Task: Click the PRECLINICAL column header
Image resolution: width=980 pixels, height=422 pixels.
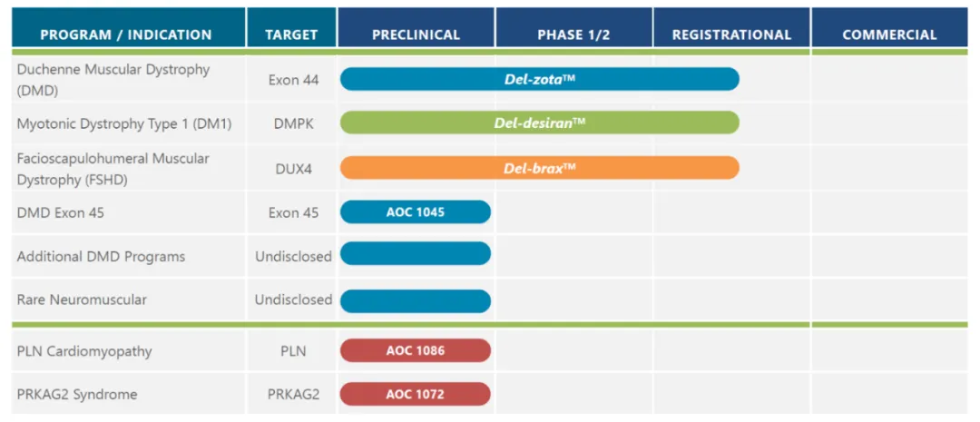Action: [416, 34]
